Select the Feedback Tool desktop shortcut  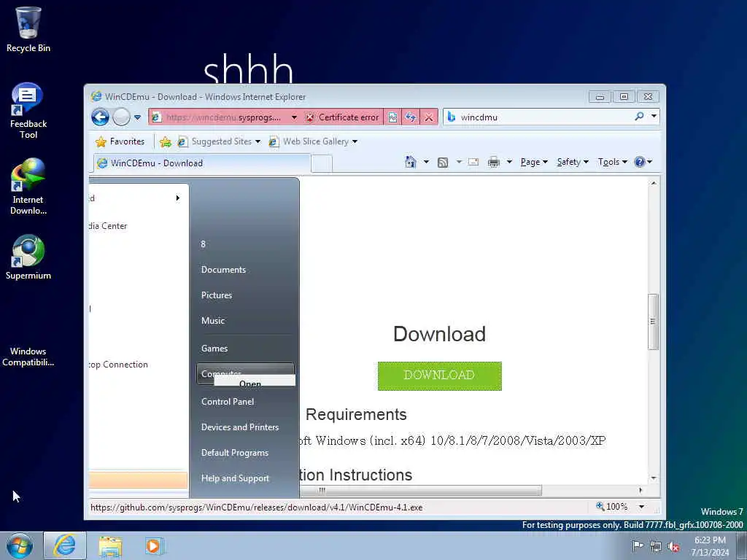tap(28, 111)
